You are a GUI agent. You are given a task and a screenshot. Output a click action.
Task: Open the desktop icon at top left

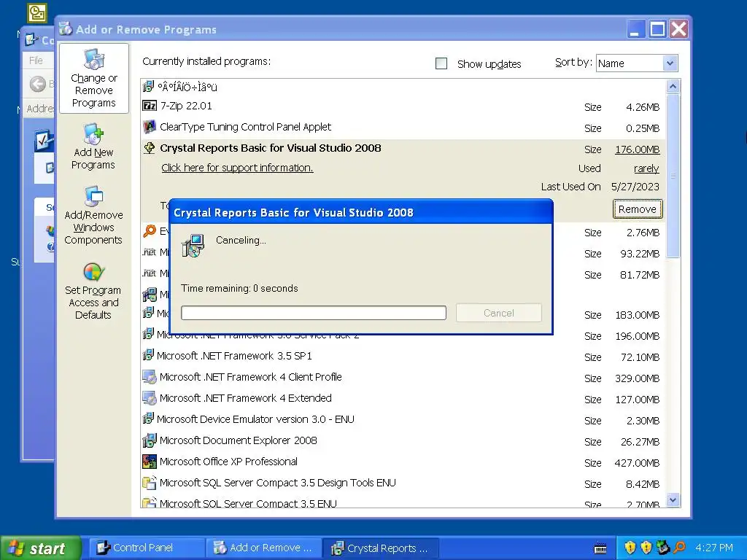pyautogui.click(x=37, y=13)
